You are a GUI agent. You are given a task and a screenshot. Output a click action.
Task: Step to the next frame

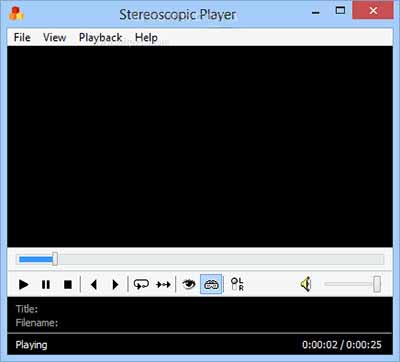[115, 284]
